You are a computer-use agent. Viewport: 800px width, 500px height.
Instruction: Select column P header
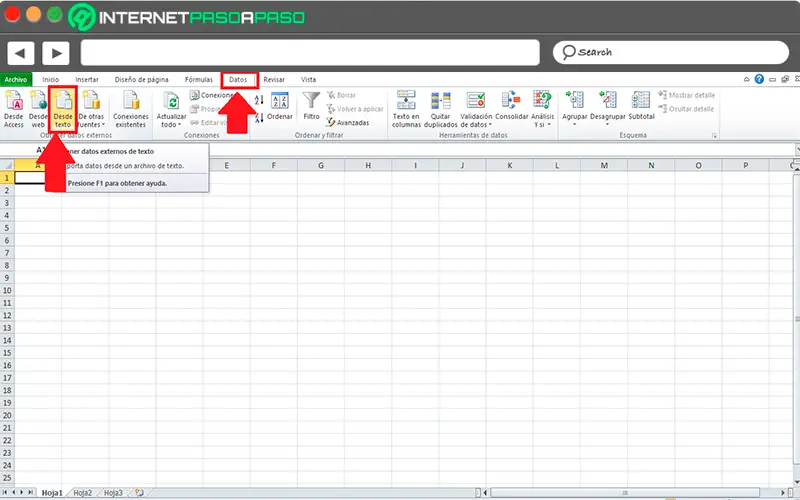point(745,165)
